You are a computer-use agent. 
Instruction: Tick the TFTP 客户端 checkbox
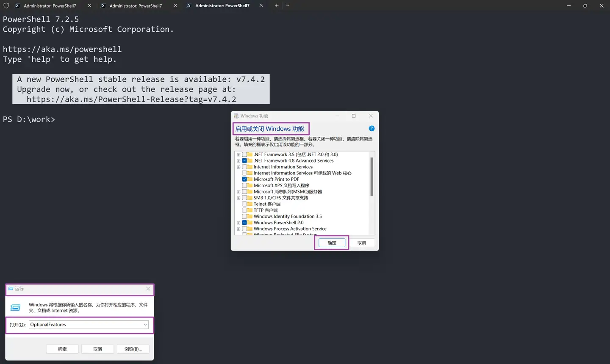coord(244,210)
